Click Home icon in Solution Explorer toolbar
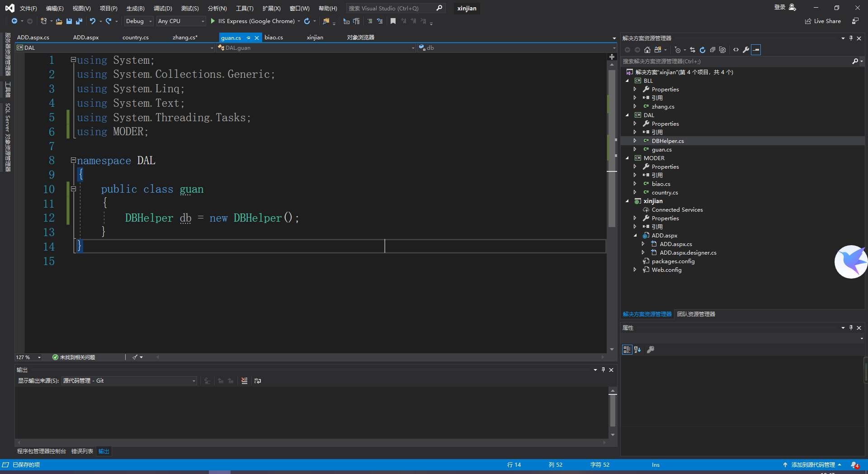The width and height of the screenshot is (868, 474). tap(647, 50)
